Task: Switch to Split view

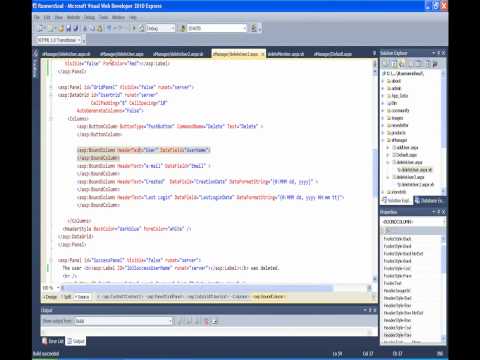Action: pyautogui.click(x=67, y=297)
